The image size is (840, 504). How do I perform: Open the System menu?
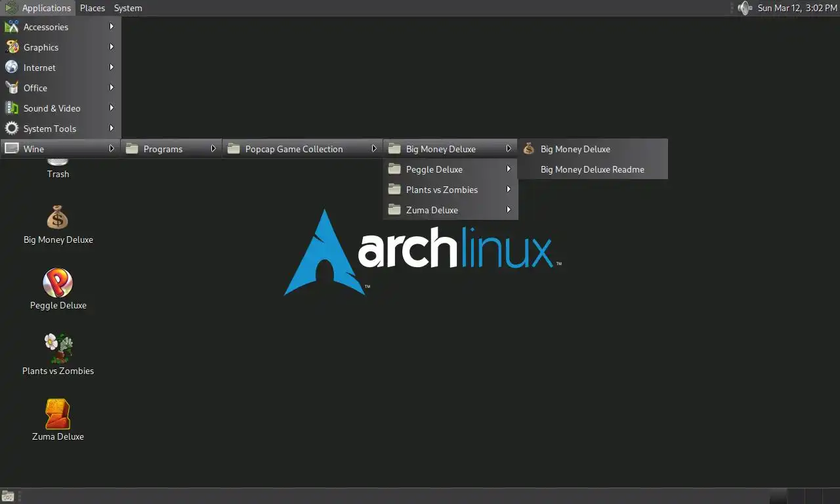pyautogui.click(x=128, y=8)
